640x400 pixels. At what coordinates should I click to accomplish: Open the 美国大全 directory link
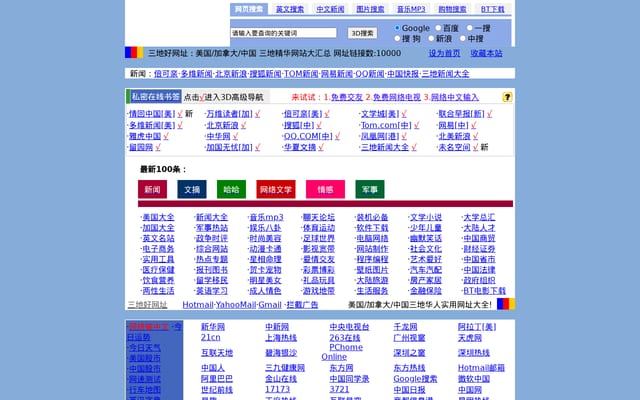tap(158, 217)
